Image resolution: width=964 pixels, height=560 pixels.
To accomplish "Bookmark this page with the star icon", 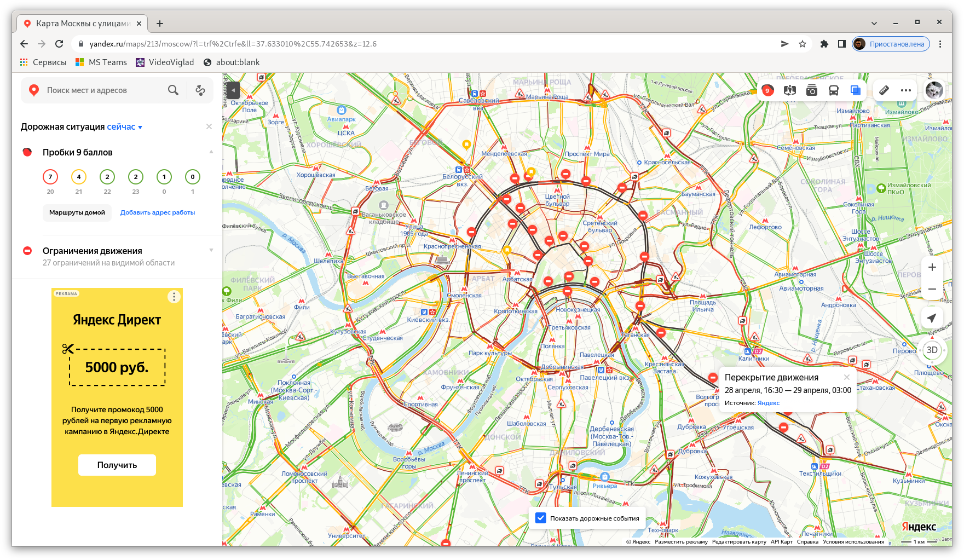I will [x=803, y=44].
